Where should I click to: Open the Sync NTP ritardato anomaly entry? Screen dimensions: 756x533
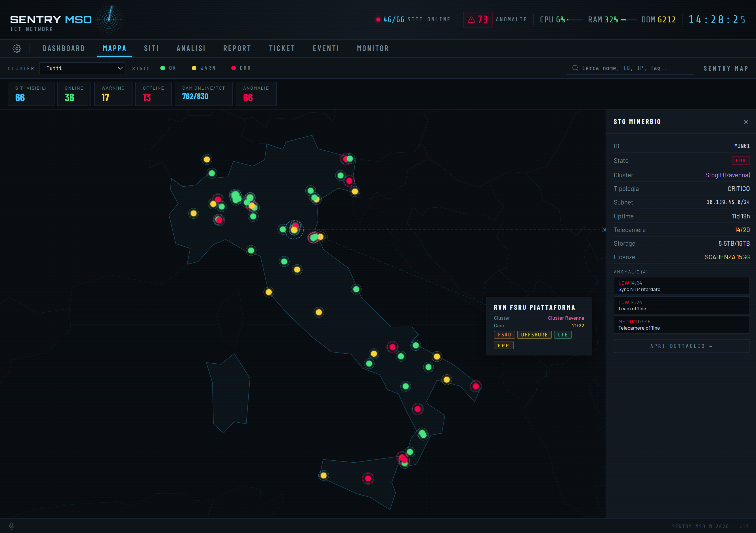pos(682,286)
